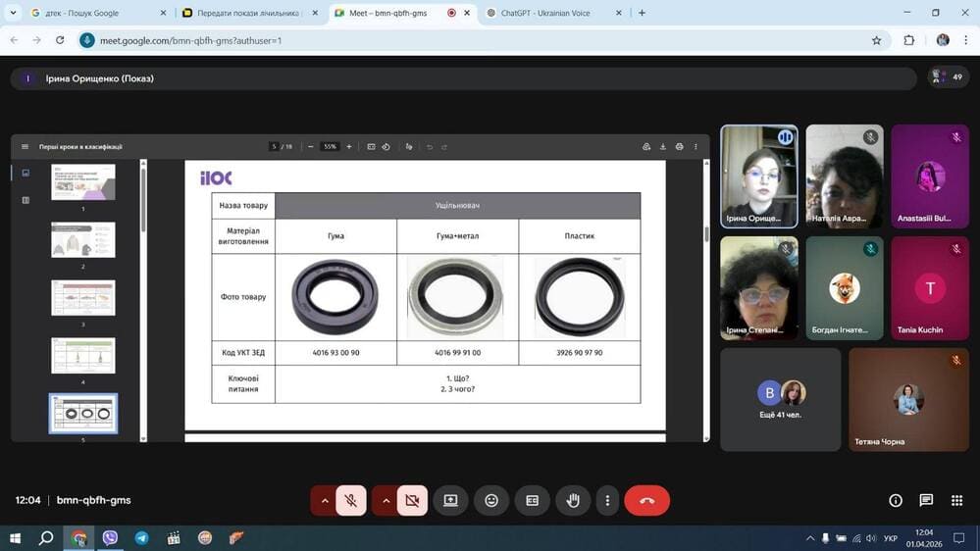Viewport: 980px width, 551px height.
Task: Toggle closed captions in Meet
Action: [532, 500]
